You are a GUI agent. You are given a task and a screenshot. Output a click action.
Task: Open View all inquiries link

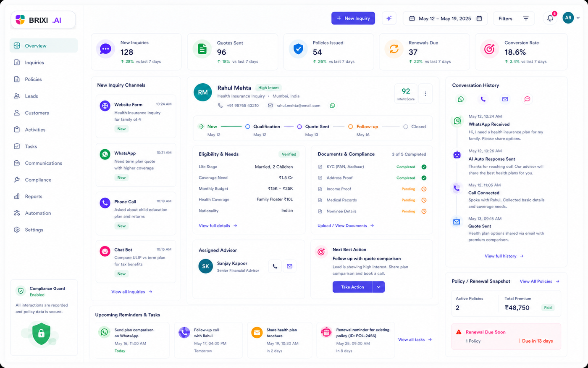(x=132, y=292)
